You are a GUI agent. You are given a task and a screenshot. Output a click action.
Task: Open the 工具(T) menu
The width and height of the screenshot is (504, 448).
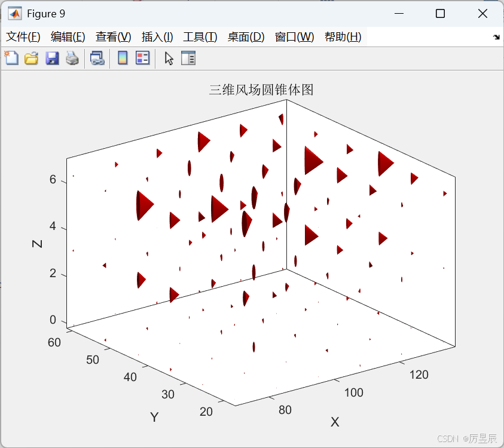pyautogui.click(x=200, y=37)
